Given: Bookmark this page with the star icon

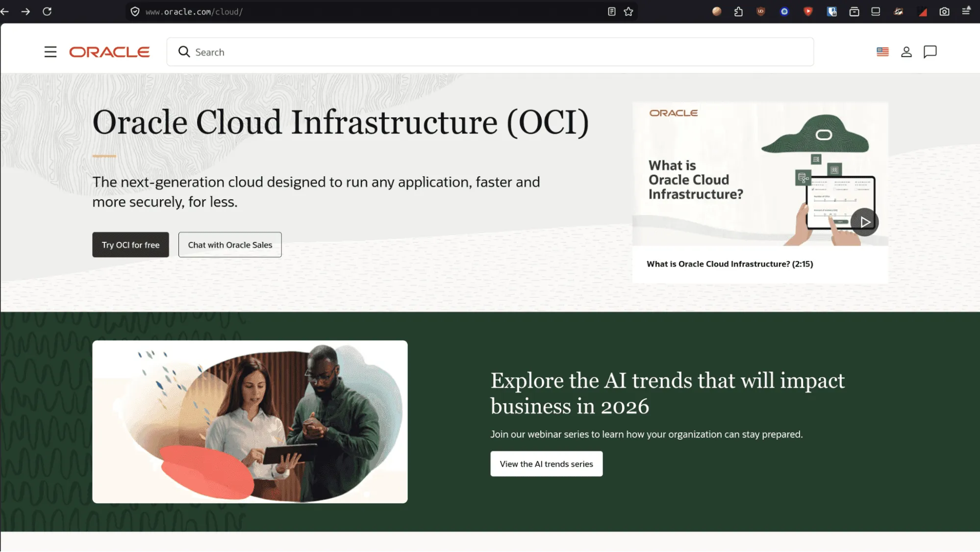Looking at the screenshot, I should (628, 11).
